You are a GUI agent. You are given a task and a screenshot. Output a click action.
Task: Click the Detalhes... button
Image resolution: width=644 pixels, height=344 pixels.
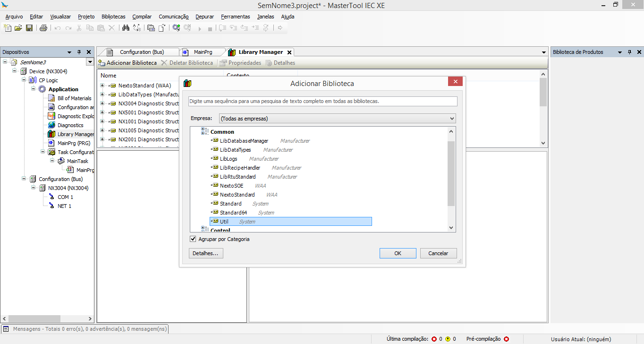pyautogui.click(x=206, y=253)
